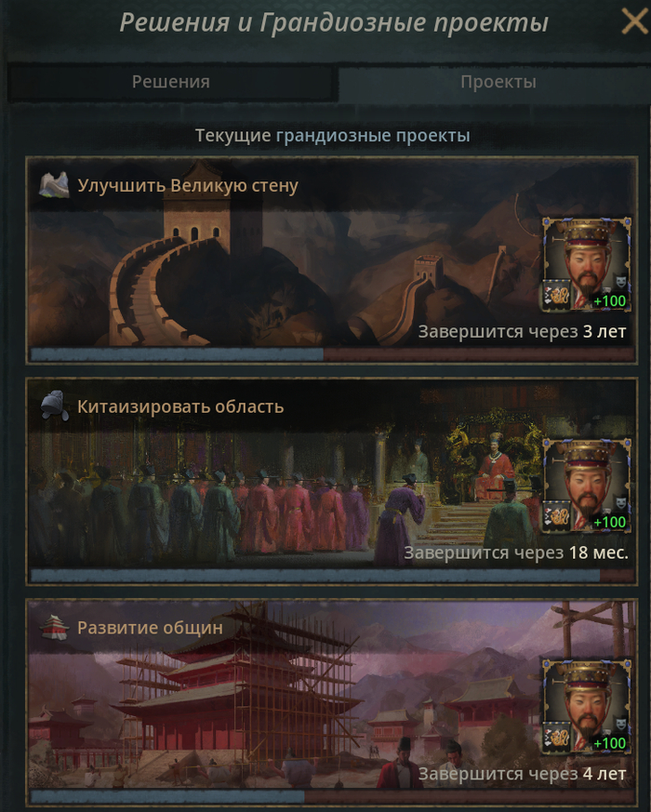Switch to the Решения tab
This screenshot has height=812, width=651.
tap(171, 82)
